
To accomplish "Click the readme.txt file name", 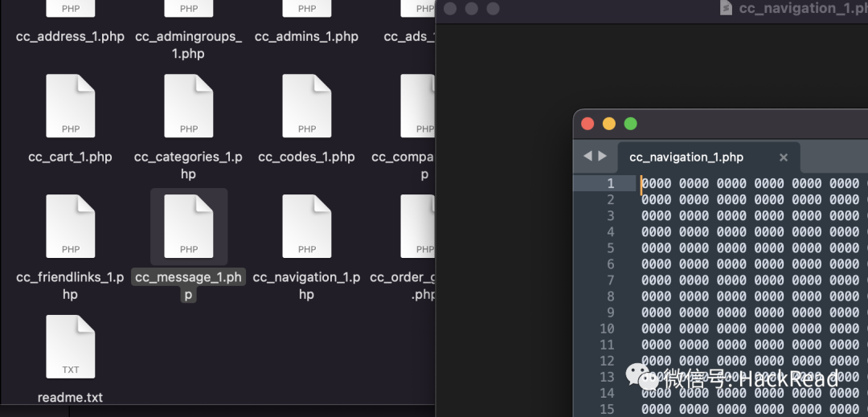I will click(70, 397).
